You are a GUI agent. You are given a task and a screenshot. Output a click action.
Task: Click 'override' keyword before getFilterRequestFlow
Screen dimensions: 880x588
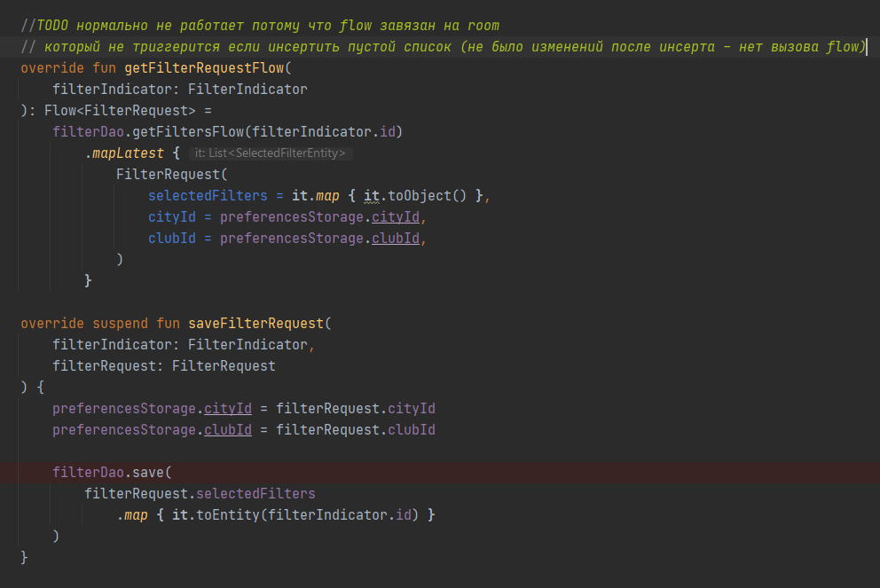52,68
